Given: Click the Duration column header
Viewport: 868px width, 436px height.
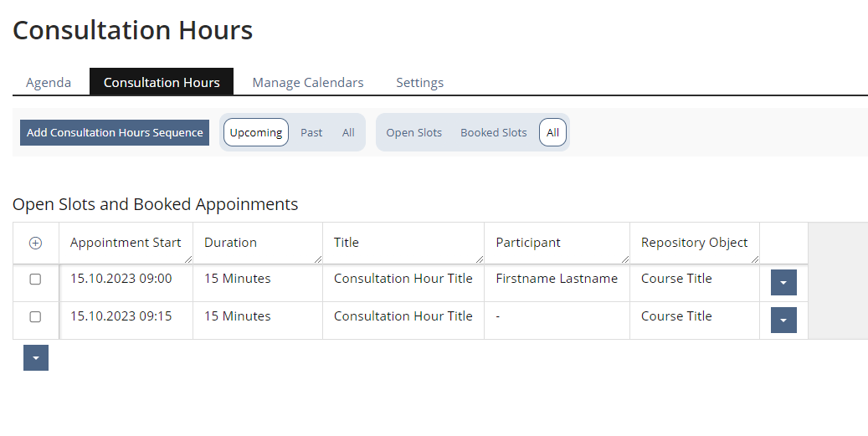Looking at the screenshot, I should coord(230,243).
